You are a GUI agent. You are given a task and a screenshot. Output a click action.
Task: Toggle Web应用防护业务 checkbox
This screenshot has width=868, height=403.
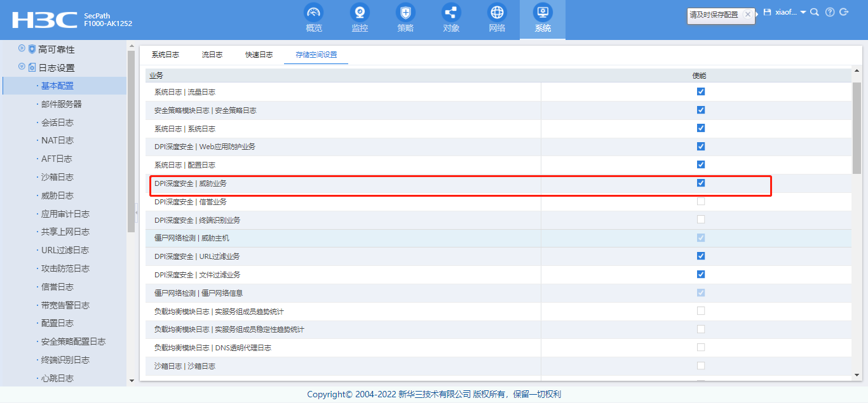(x=701, y=146)
